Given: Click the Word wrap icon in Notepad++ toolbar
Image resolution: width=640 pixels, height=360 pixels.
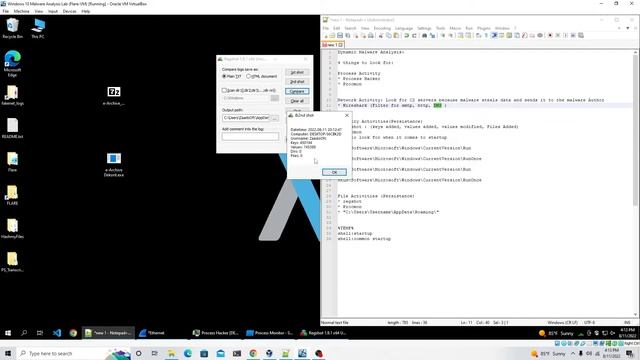Looking at the screenshot, I should coord(478,36).
